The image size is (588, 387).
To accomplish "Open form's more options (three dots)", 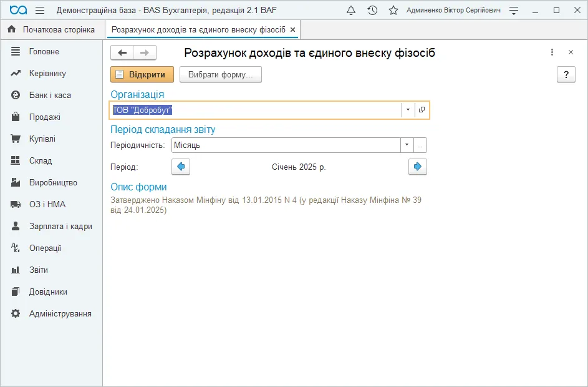I will [552, 52].
